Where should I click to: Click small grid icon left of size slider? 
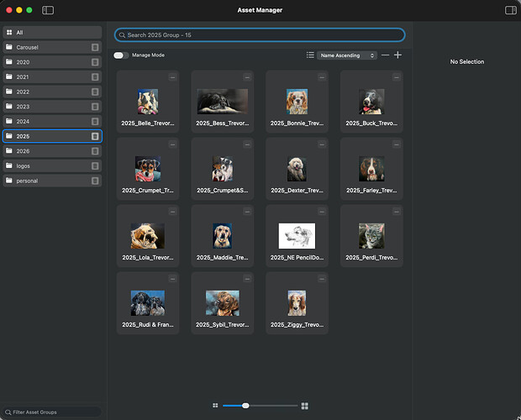point(216,406)
